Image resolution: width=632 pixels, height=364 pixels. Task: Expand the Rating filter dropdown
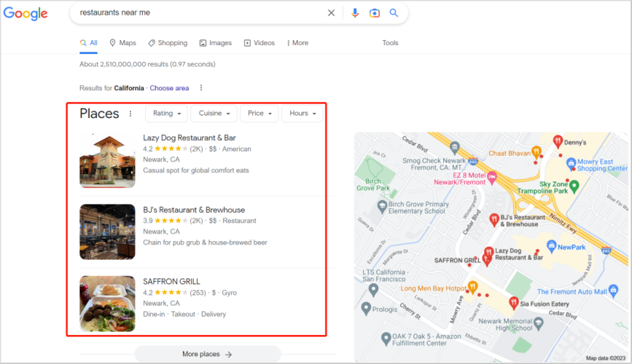(166, 114)
